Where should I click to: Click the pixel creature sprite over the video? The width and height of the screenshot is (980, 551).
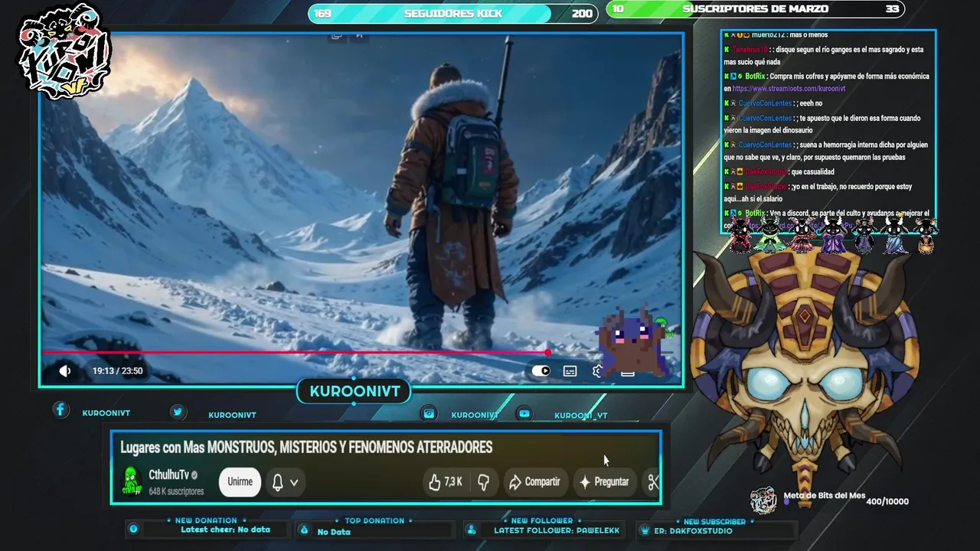pyautogui.click(x=635, y=341)
